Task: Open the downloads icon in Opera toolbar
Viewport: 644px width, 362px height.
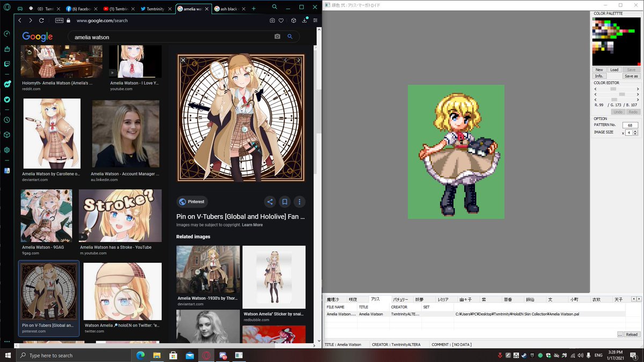Action: [x=305, y=20]
